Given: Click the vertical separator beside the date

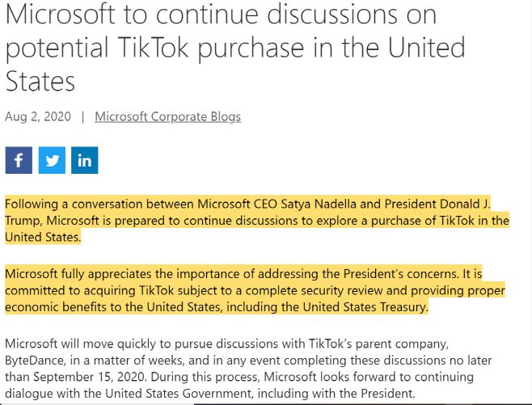Looking at the screenshot, I should [x=82, y=116].
